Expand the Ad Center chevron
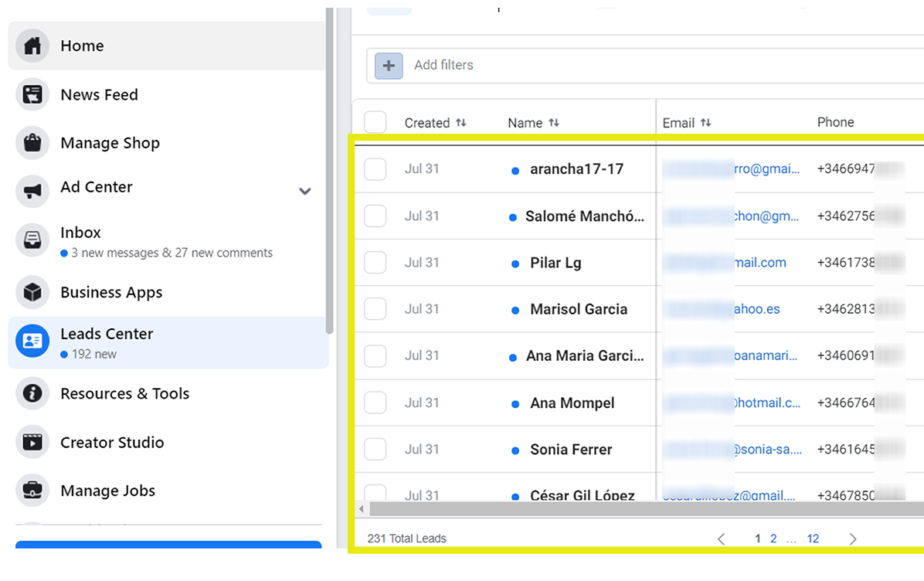924x581 pixels. [x=305, y=191]
